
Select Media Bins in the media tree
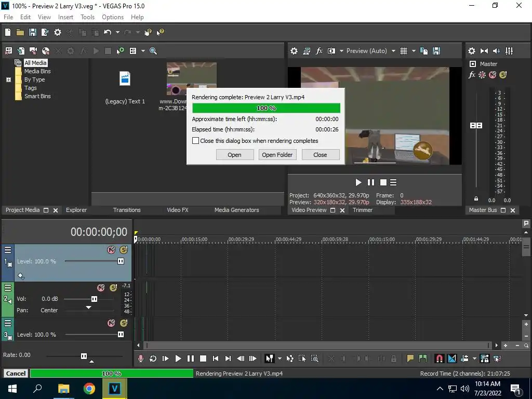coord(37,71)
